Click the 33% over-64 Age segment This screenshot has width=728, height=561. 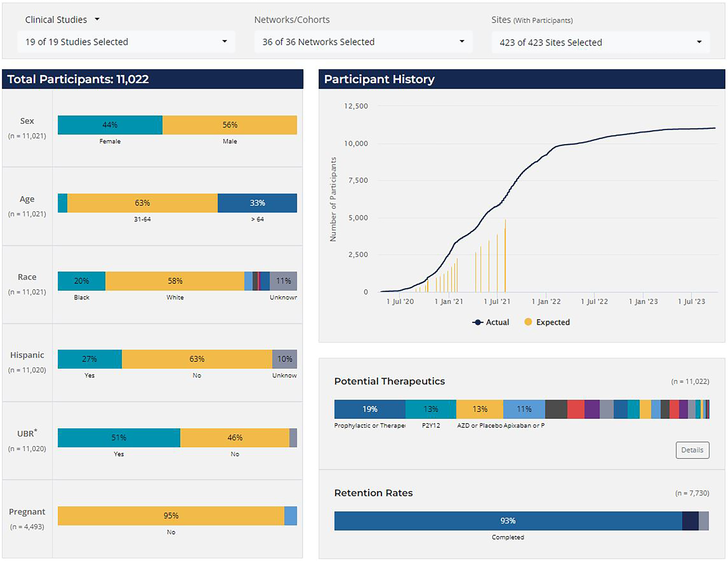pos(257,203)
